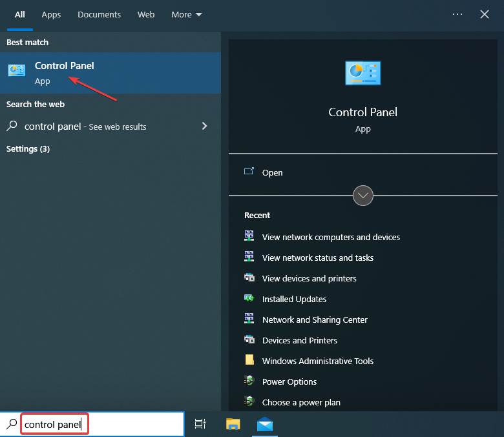
Task: Click the icon for View network status and tasks
Action: [x=249, y=256]
